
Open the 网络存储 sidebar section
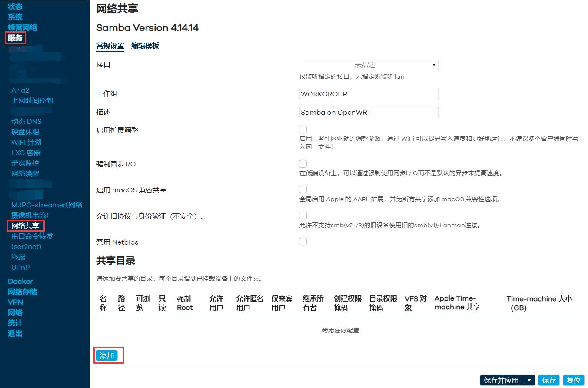(22, 292)
